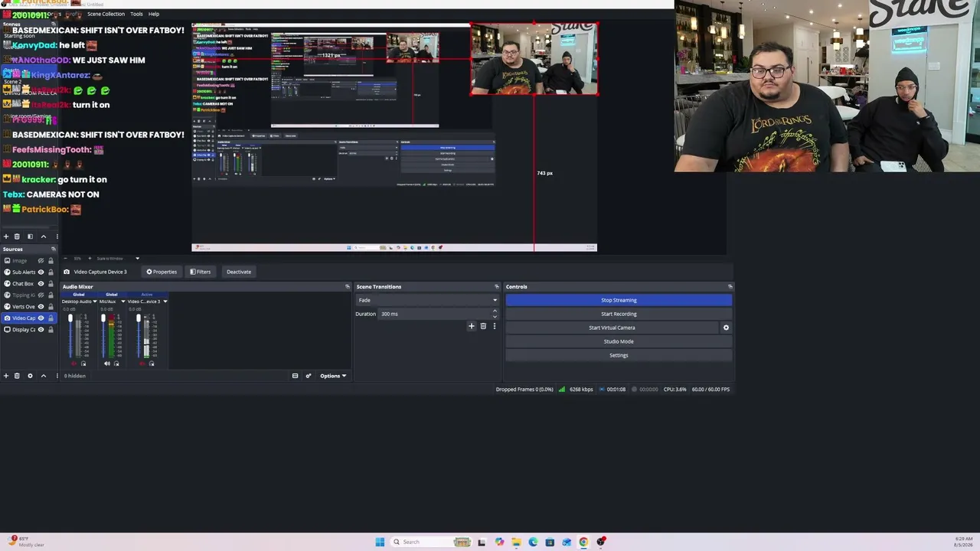Delete the selected scene with trash icon
This screenshot has width=980, height=551.
[x=17, y=236]
